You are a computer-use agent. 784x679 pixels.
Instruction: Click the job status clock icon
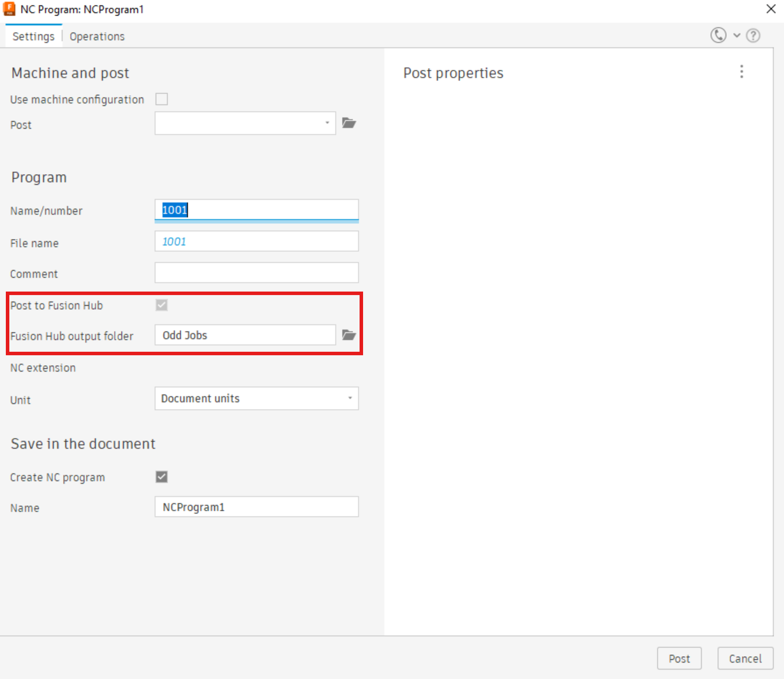pos(718,35)
